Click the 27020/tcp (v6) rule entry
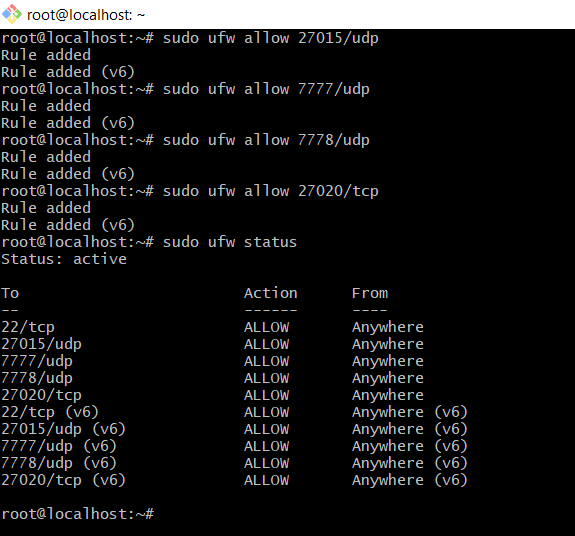Image resolution: width=575 pixels, height=536 pixels. (63, 480)
